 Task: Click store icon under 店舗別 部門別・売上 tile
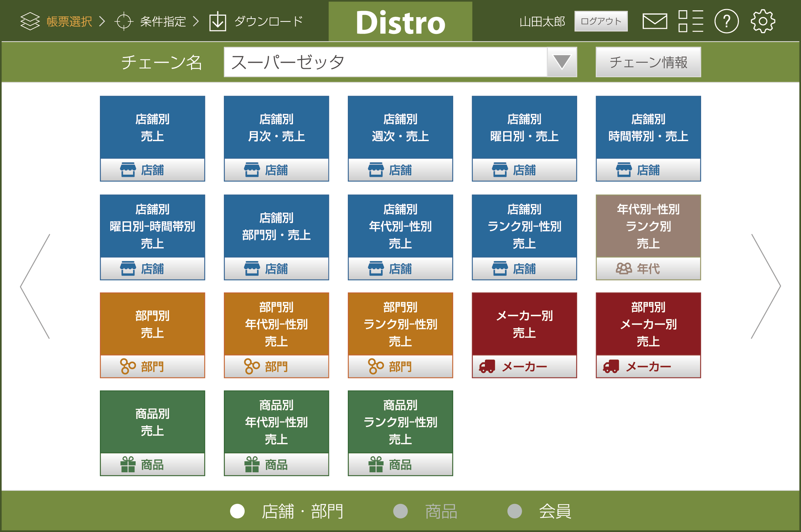point(252,268)
